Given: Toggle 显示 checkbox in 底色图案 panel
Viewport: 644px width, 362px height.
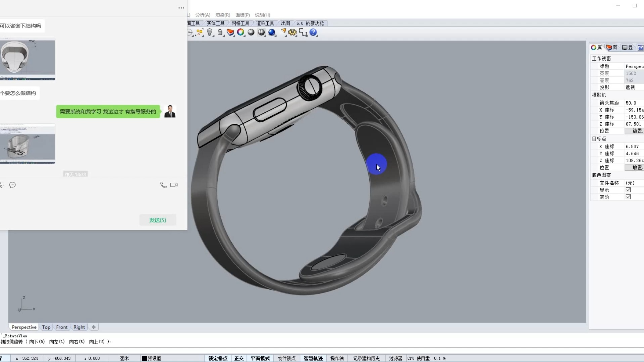Looking at the screenshot, I should point(629,189).
